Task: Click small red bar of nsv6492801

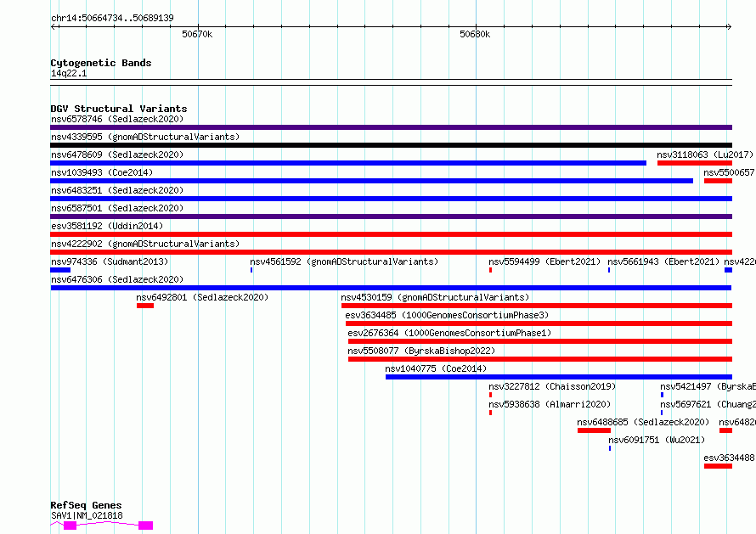Action: click(145, 306)
